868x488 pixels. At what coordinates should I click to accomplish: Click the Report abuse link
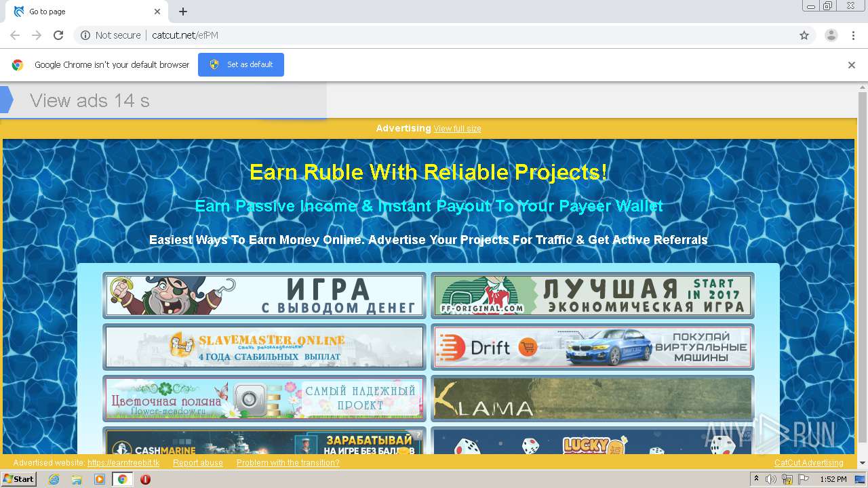198,463
